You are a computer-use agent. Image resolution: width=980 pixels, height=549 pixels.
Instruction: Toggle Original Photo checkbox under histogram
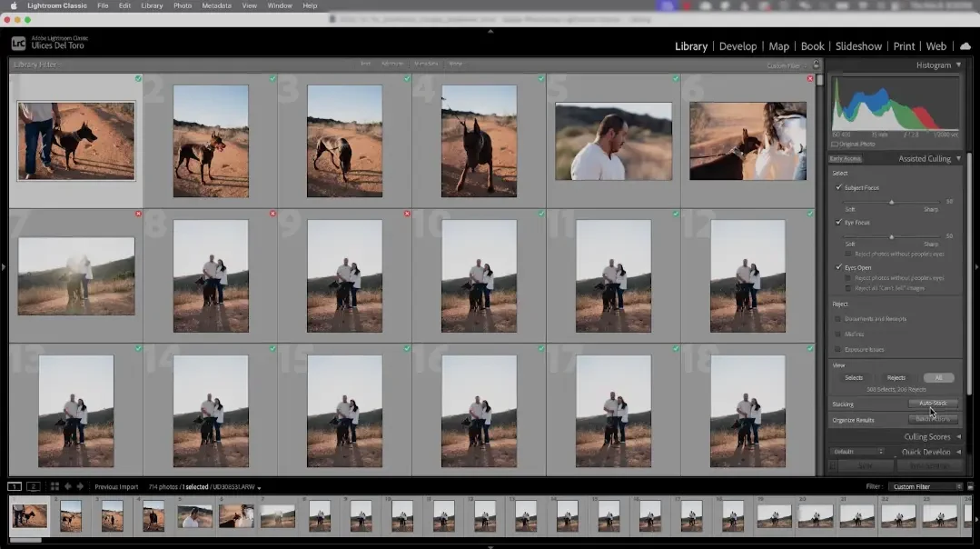pyautogui.click(x=835, y=145)
